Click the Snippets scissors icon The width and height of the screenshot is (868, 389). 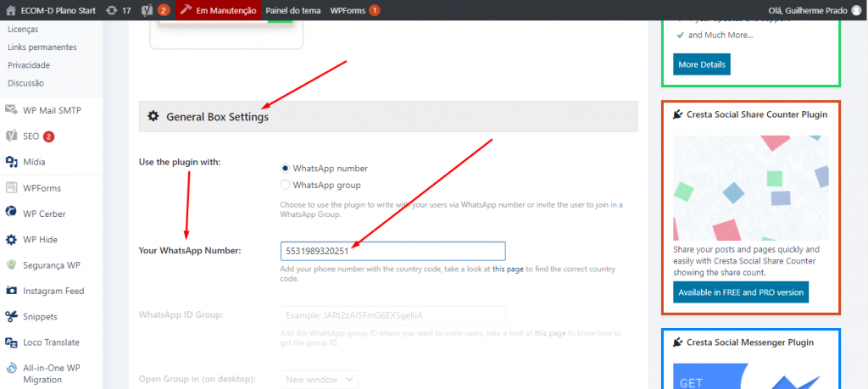[12, 316]
